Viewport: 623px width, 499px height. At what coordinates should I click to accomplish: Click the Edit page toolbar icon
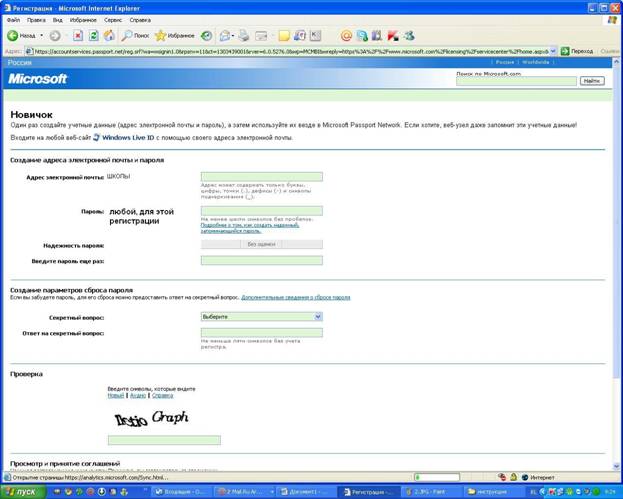pyautogui.click(x=261, y=36)
